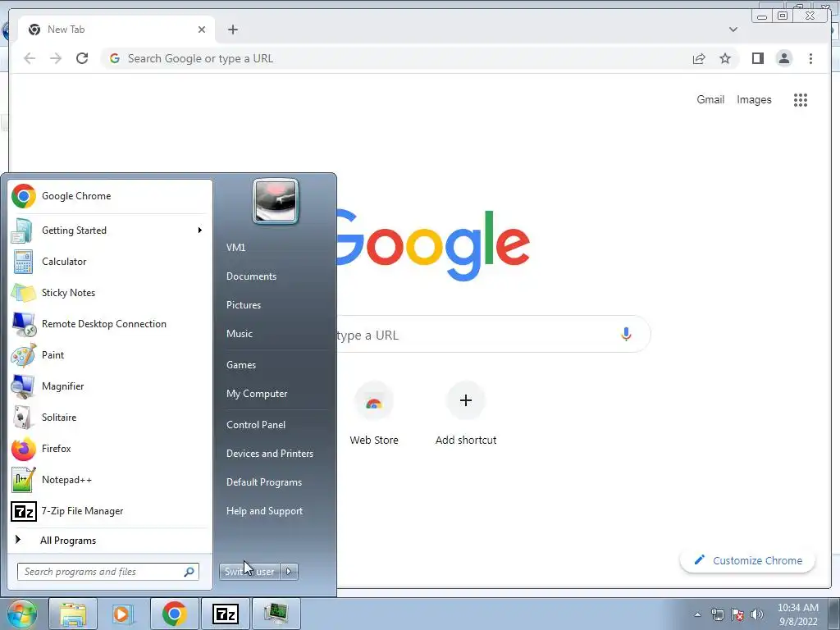Open Google Images link

pyautogui.click(x=754, y=99)
